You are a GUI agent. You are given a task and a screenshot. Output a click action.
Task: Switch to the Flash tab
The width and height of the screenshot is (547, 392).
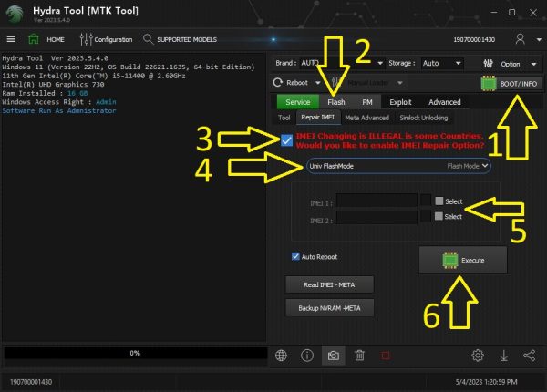(x=336, y=102)
